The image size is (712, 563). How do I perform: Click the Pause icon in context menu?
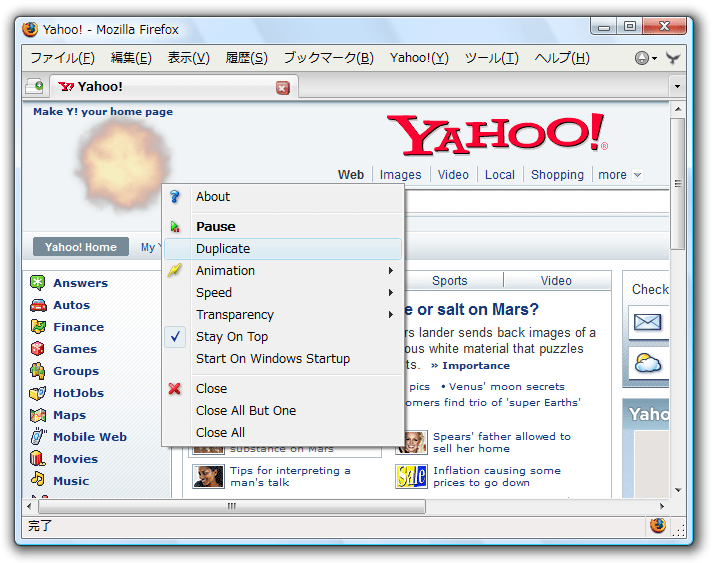point(175,226)
